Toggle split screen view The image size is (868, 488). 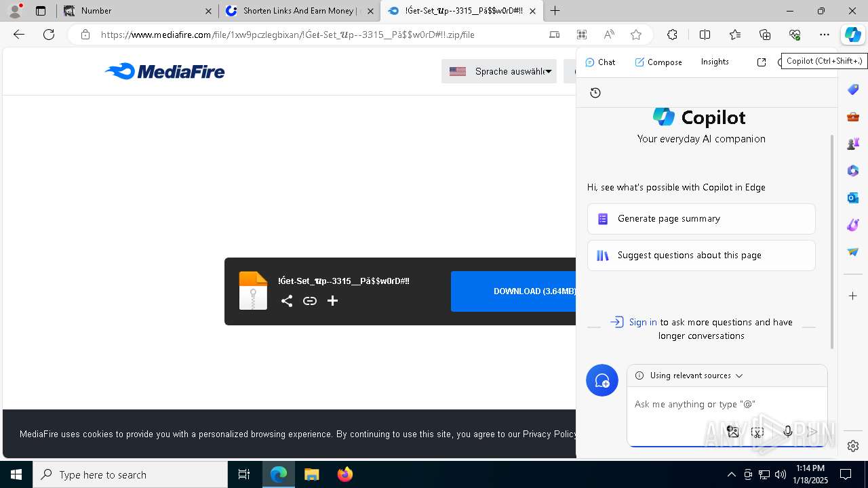pos(705,35)
